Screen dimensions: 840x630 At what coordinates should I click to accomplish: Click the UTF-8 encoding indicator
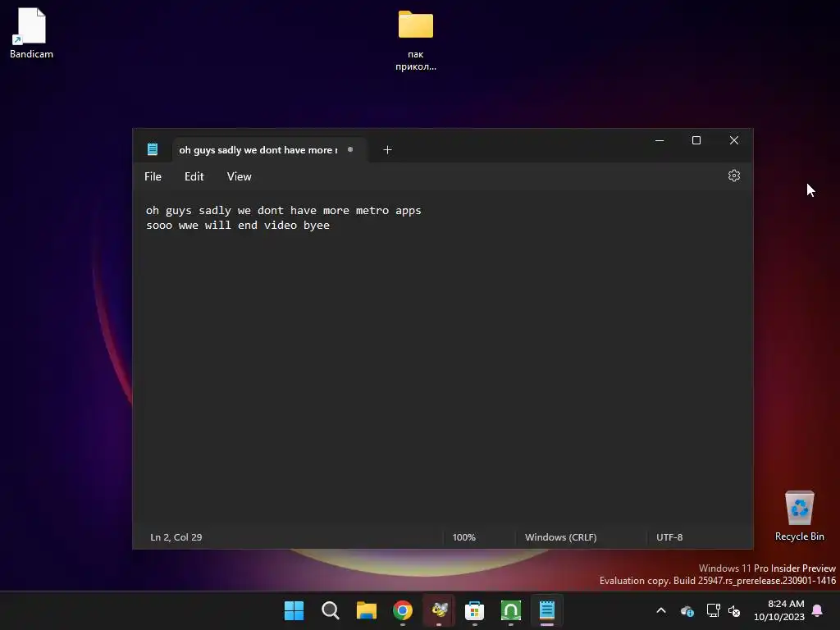click(x=669, y=536)
